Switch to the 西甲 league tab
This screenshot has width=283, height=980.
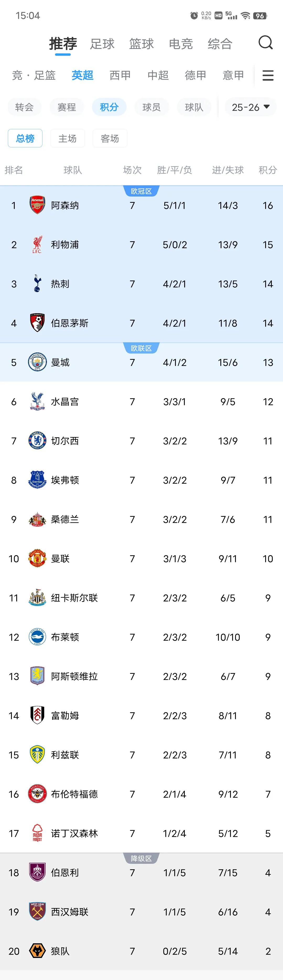[x=120, y=75]
